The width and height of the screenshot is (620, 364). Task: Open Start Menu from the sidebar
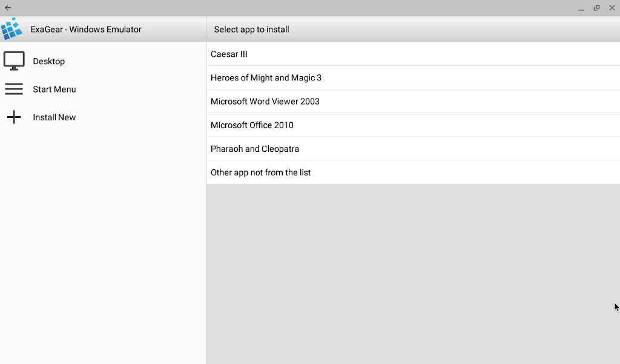tap(54, 89)
